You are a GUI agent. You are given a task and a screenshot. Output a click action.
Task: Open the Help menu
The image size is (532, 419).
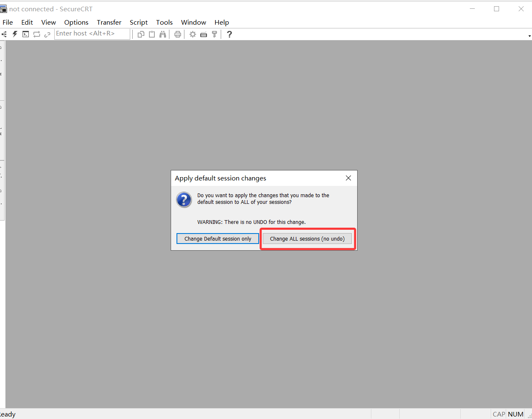coord(222,22)
